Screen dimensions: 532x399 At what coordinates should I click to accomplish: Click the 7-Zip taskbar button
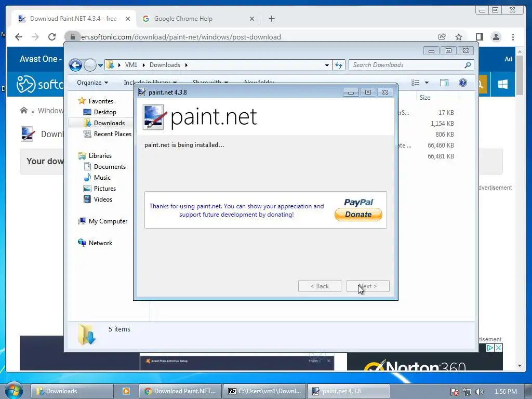point(264,391)
